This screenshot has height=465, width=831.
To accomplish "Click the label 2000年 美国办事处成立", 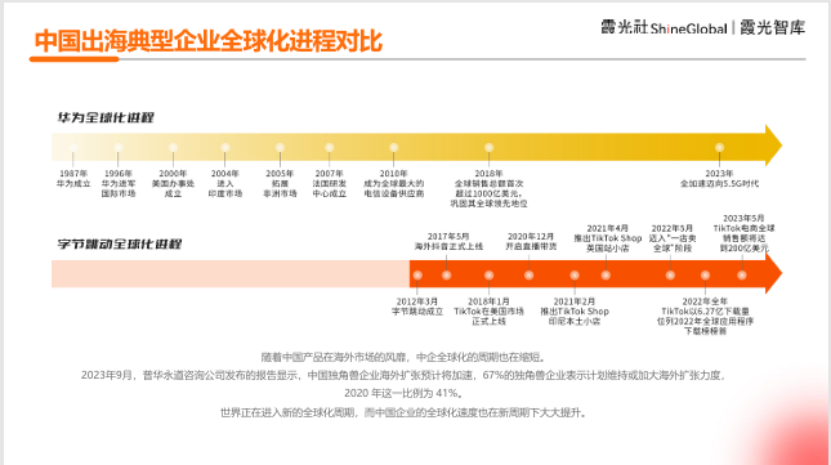I will [173, 183].
